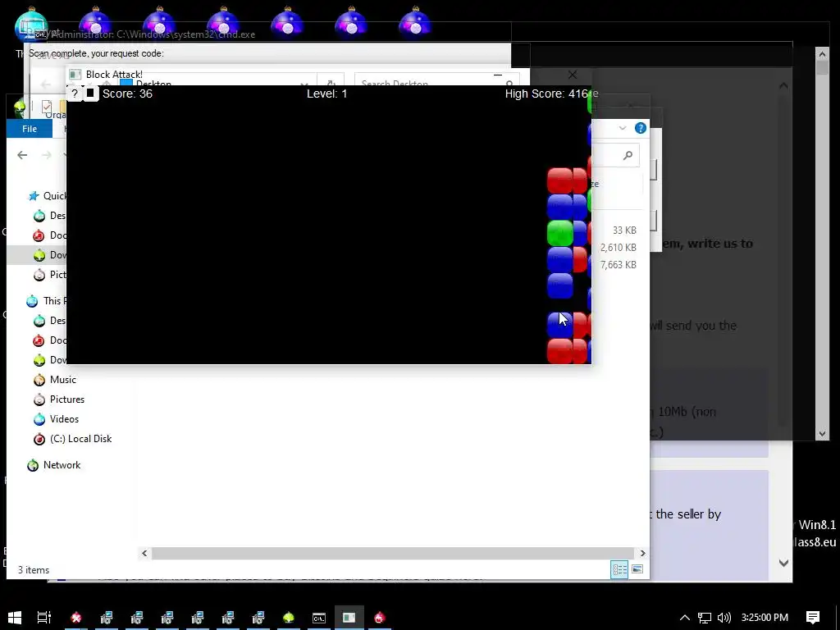Screen dimensions: 840x630
Task: Switch File Explorer to details view
Action: pyautogui.click(x=620, y=569)
